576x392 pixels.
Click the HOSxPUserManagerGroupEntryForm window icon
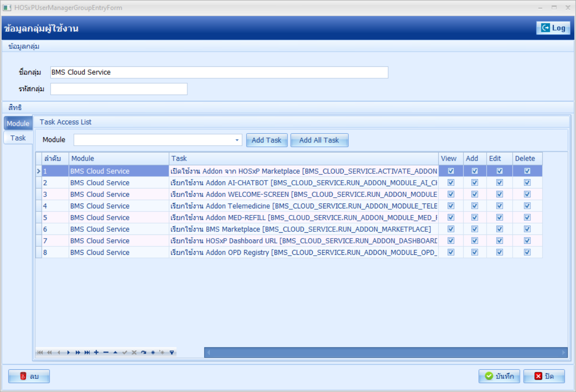coord(7,8)
